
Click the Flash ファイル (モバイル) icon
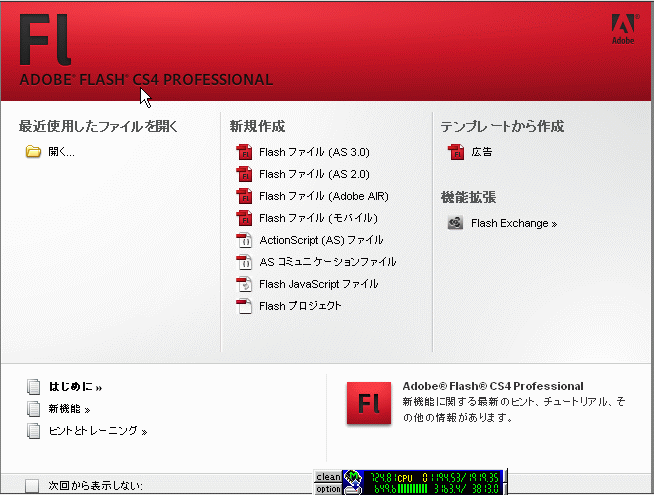point(244,219)
